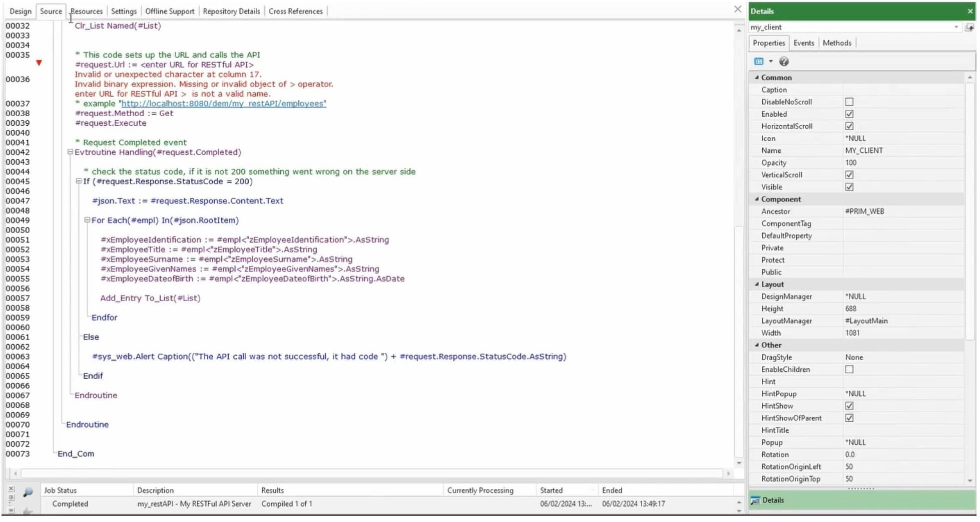This screenshot has width=980, height=522.
Task: Open the Offline Support tab
Action: click(x=170, y=11)
